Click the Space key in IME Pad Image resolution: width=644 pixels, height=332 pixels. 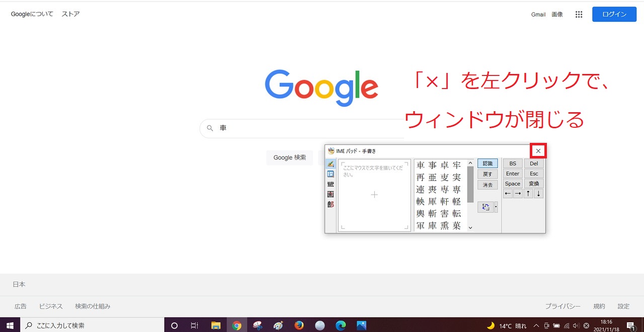513,184
